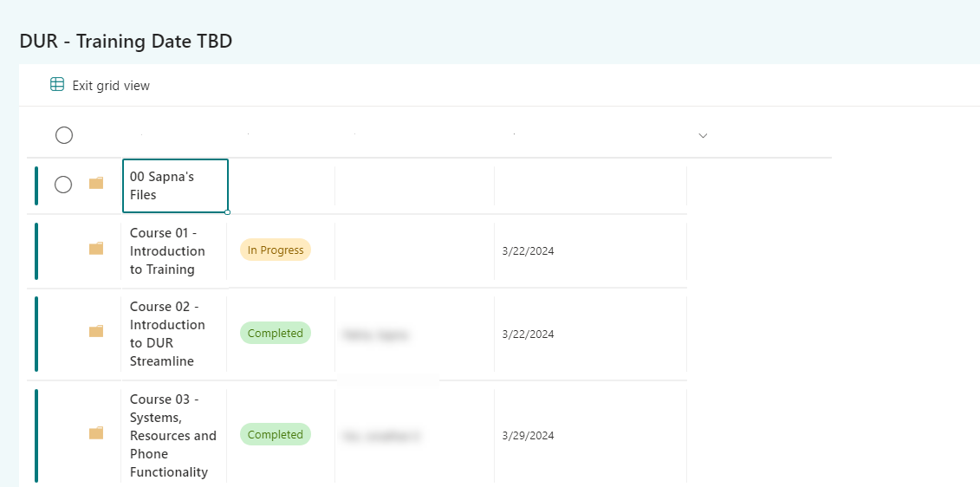Click the Exit grid view button
Viewport: 980px width, 487px height.
point(100,86)
